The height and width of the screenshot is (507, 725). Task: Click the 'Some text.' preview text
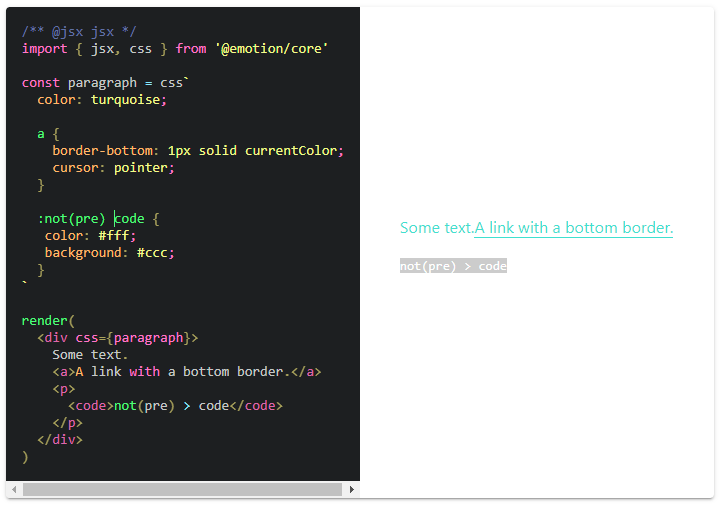point(436,228)
